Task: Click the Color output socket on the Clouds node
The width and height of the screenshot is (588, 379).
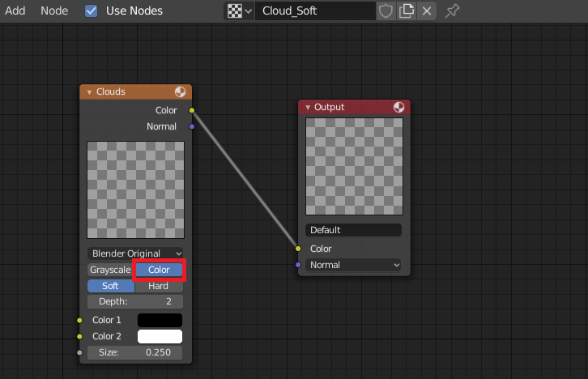Action: (x=192, y=110)
